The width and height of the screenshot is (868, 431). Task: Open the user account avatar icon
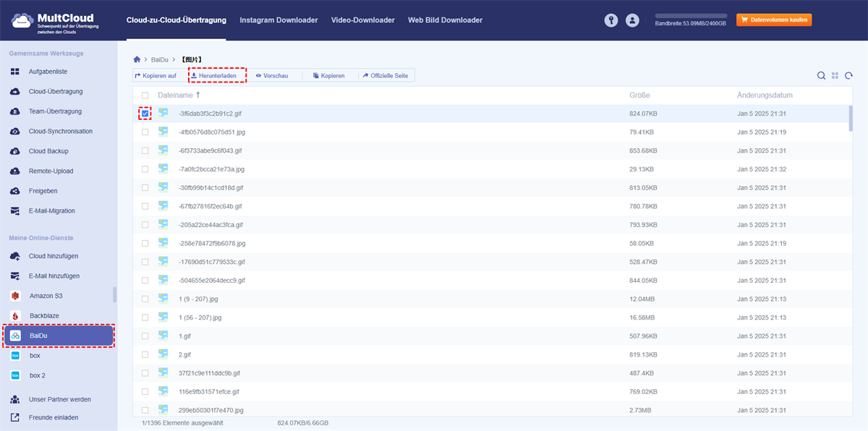coord(632,20)
